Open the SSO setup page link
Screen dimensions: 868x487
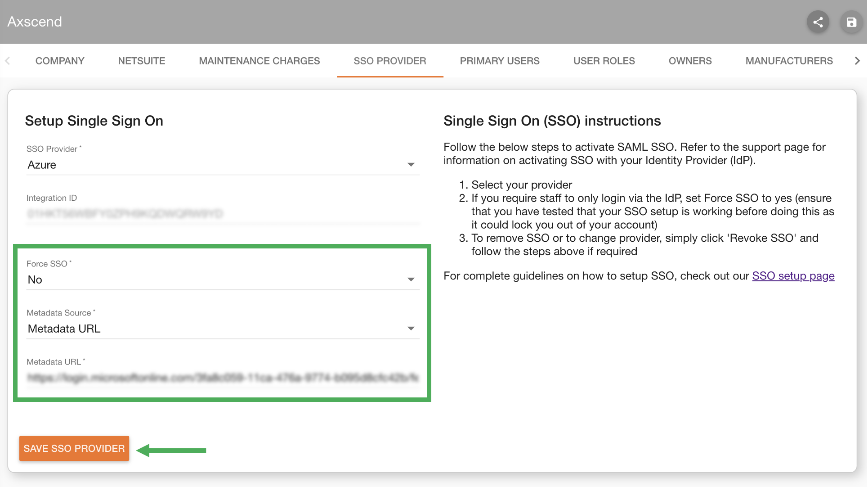793,276
